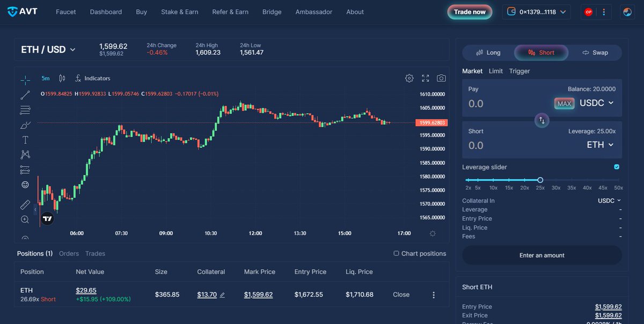Screen dimensions: 644x324
Task: Open the 5m timeframe selector
Action: (46, 78)
